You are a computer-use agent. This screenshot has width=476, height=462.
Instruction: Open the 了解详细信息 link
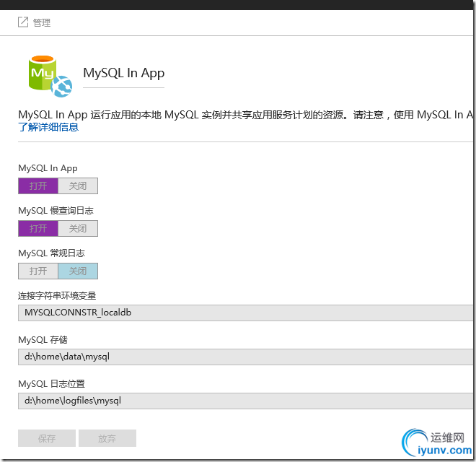pos(48,127)
